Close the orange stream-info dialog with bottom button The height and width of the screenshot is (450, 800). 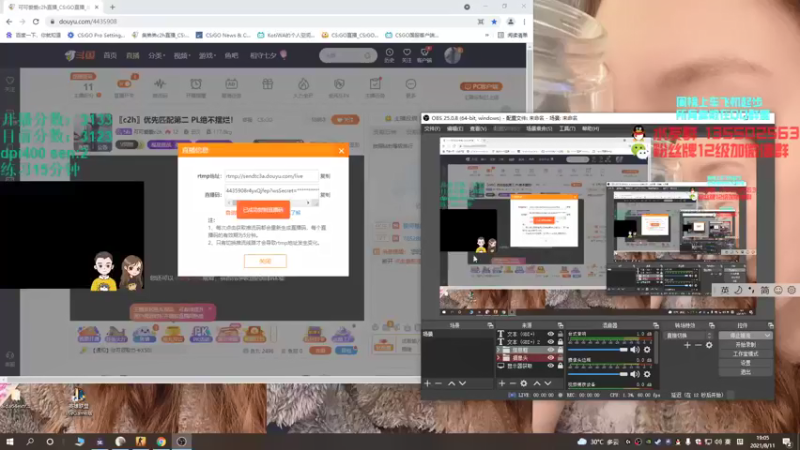tap(265, 261)
